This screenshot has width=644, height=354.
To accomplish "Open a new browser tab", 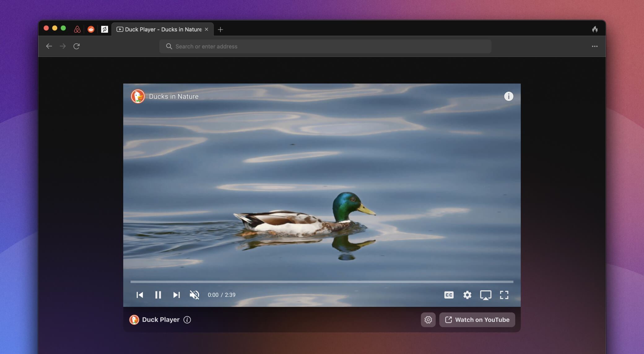I will (x=221, y=29).
